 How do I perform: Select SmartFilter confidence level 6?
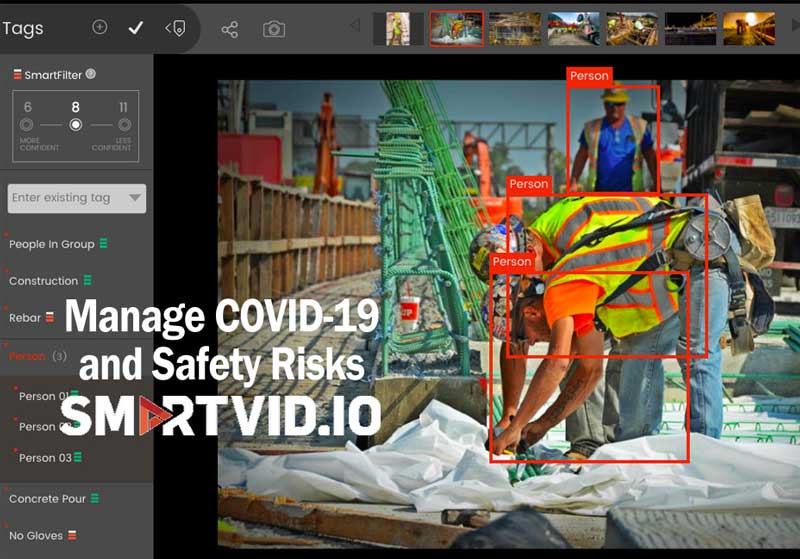(27, 124)
